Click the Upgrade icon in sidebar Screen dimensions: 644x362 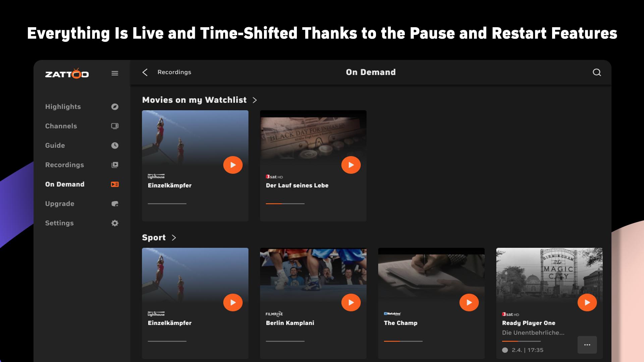[x=115, y=204]
